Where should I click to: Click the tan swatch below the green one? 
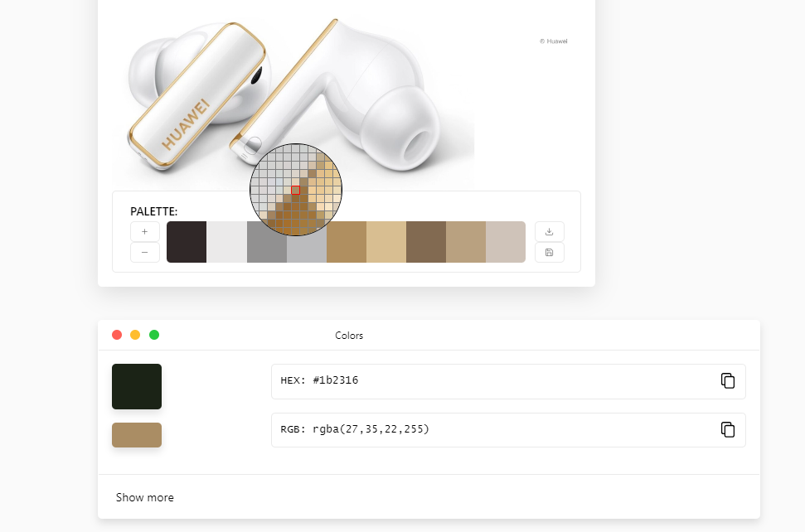(x=137, y=434)
